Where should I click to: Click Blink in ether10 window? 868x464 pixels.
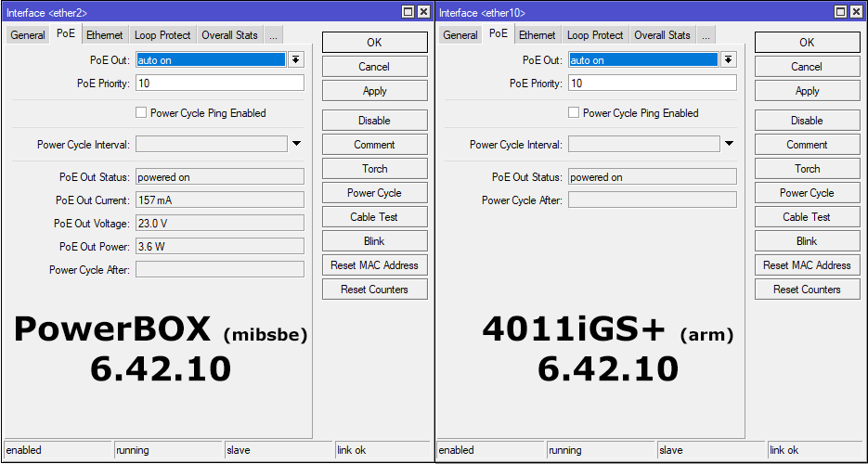pos(807,241)
